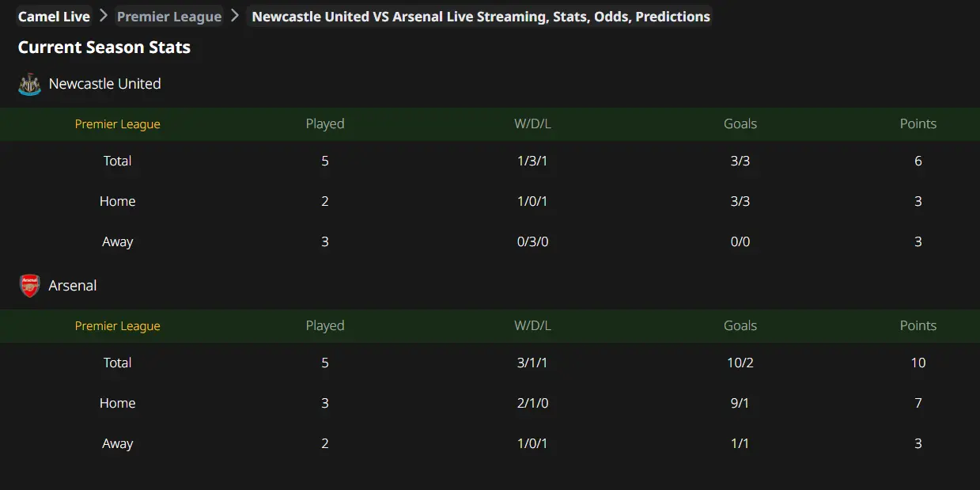Click Arsenal's total goals value 10/2
The image size is (980, 490).
pyautogui.click(x=740, y=363)
